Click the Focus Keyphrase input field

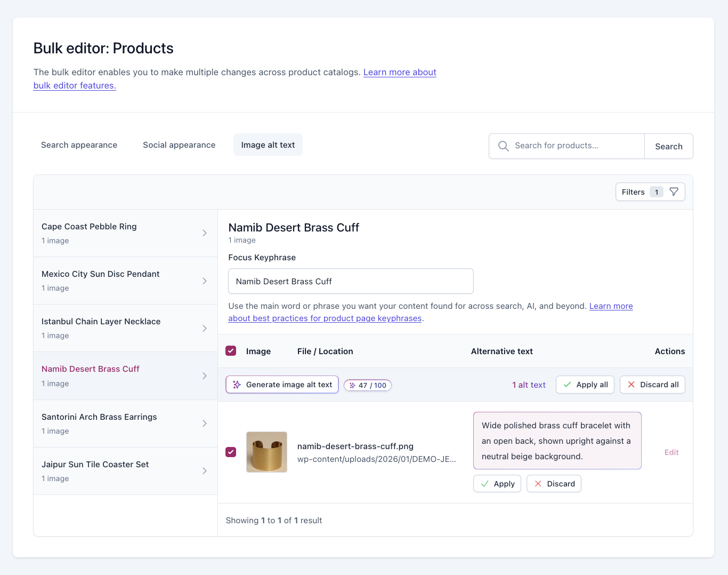(x=351, y=281)
